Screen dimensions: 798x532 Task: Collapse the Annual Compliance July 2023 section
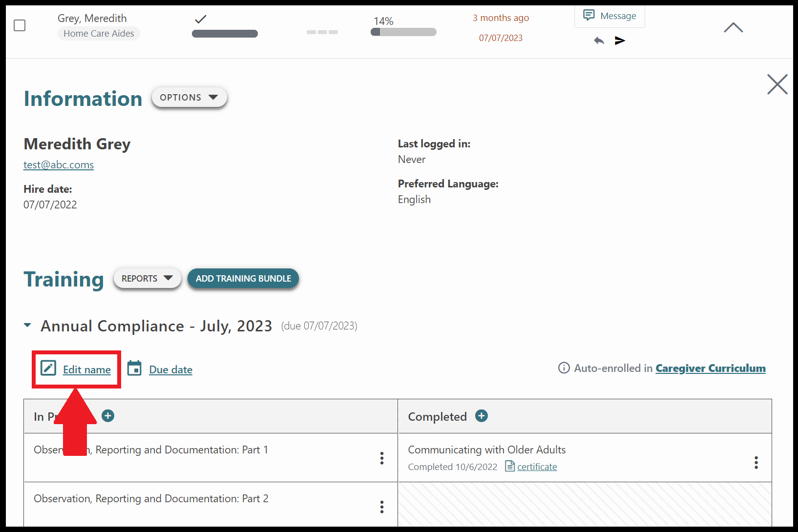28,326
